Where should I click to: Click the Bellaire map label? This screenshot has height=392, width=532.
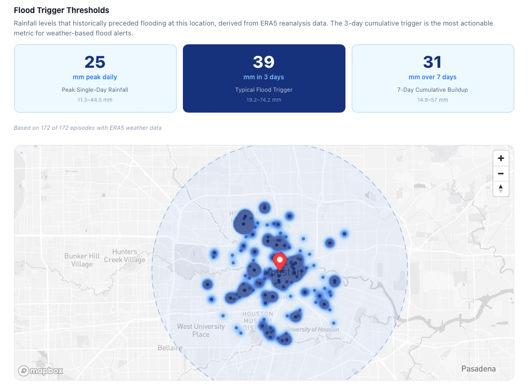[x=170, y=348]
